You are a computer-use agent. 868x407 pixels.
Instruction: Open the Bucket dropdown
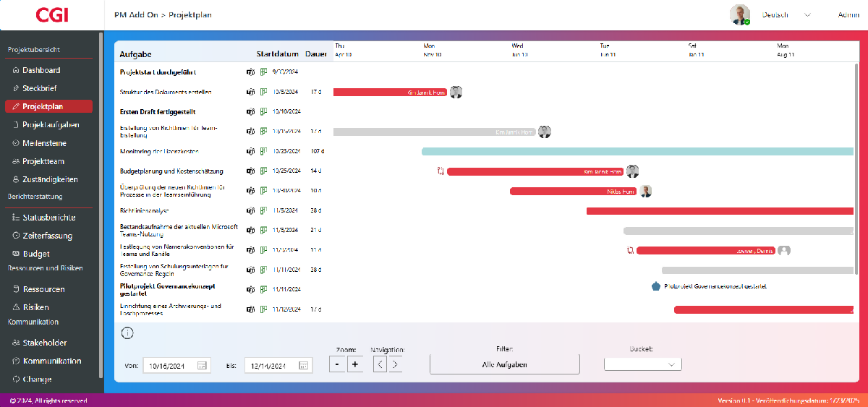[642, 364]
